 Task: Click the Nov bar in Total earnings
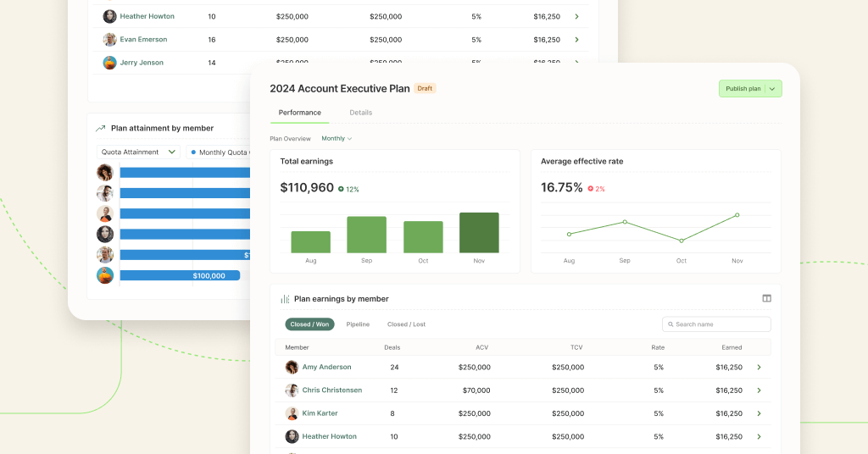coord(479,233)
